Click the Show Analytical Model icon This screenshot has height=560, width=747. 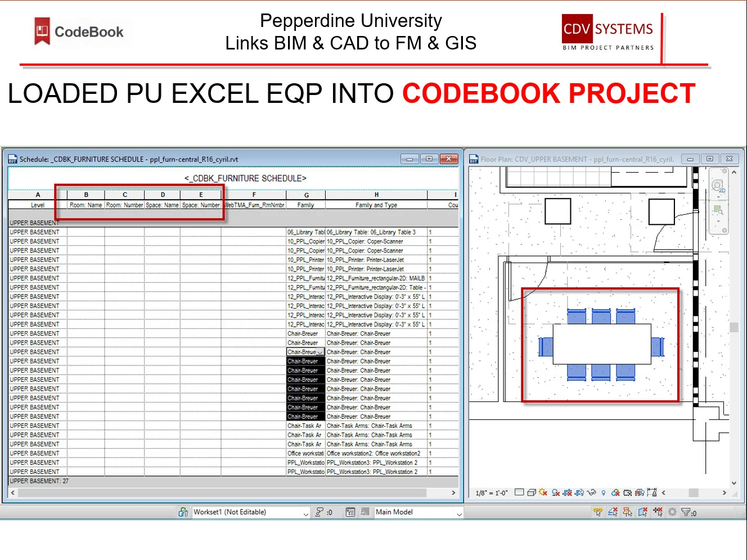pyautogui.click(x=640, y=493)
